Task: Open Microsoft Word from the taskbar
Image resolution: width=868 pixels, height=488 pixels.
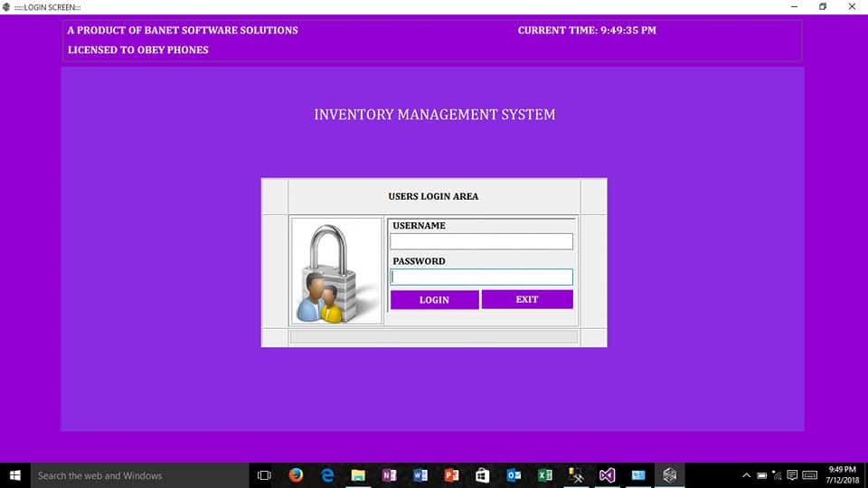Action: (420, 475)
